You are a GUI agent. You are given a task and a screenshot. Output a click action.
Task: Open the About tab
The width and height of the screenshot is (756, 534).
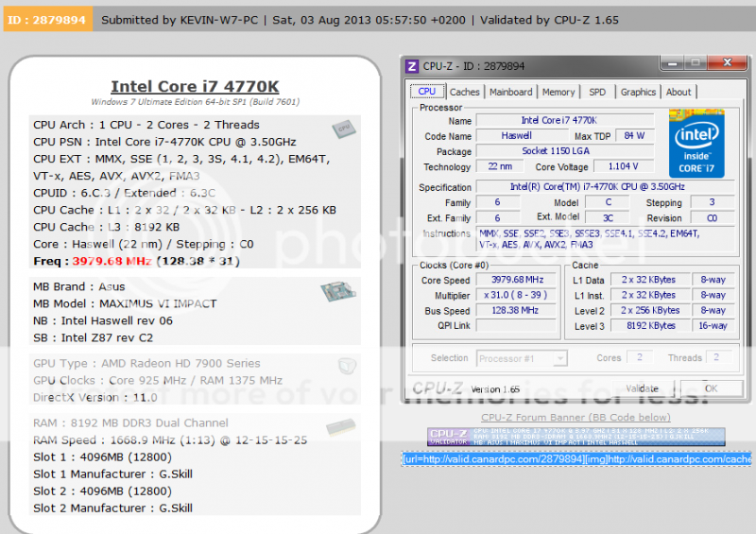pyautogui.click(x=679, y=92)
